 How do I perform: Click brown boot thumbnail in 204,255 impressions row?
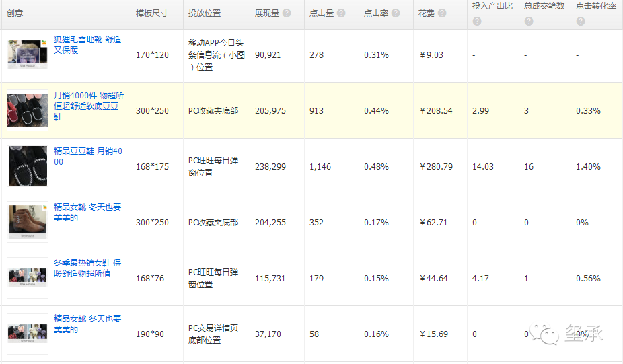[x=28, y=222]
